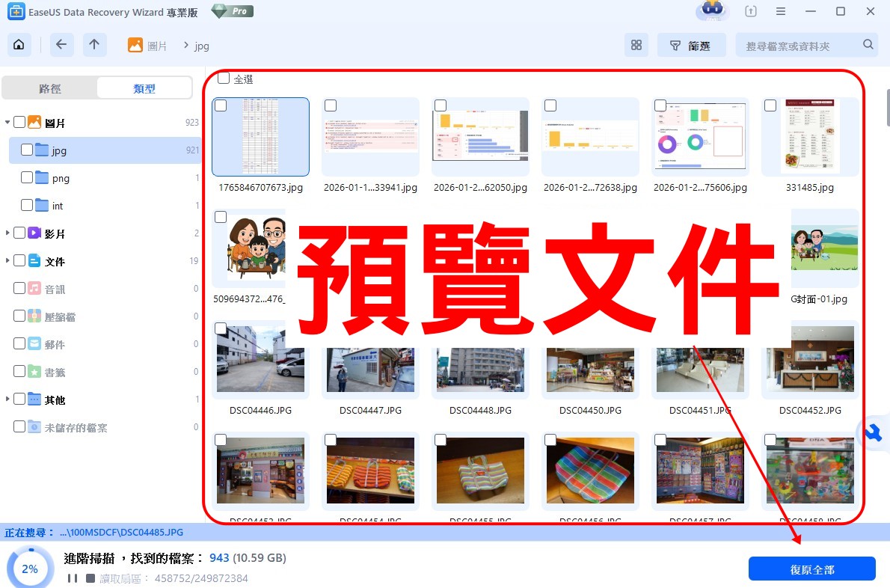The width and height of the screenshot is (890, 588).
Task: Tick the 影片 category checkbox
Action: point(19,232)
